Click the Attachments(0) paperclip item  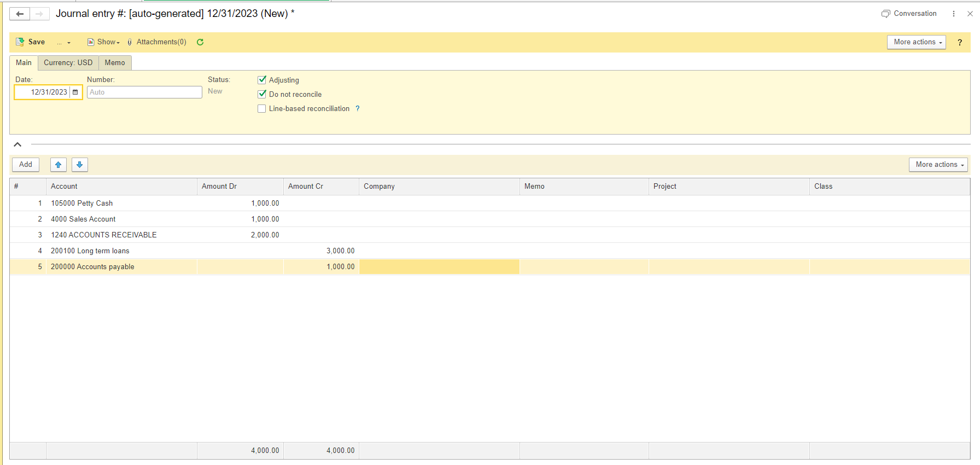[x=157, y=42]
